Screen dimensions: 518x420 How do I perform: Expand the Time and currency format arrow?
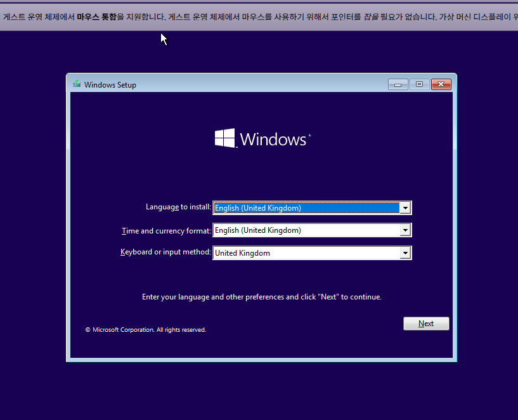405,230
